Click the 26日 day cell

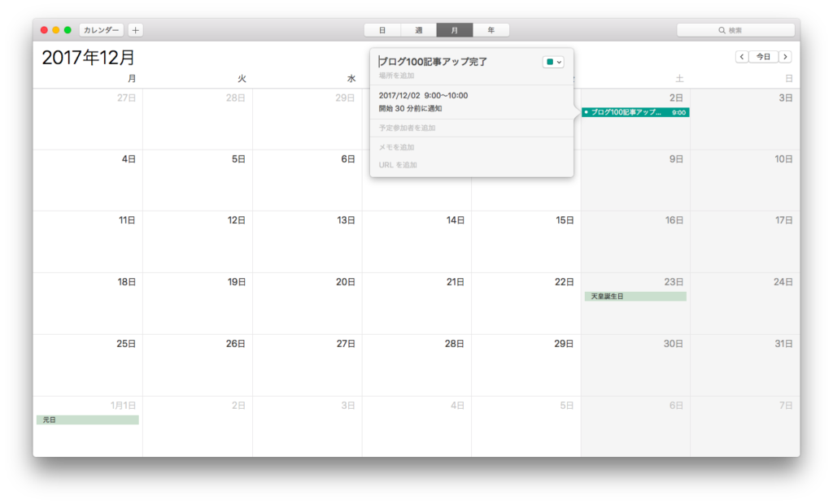(x=198, y=365)
